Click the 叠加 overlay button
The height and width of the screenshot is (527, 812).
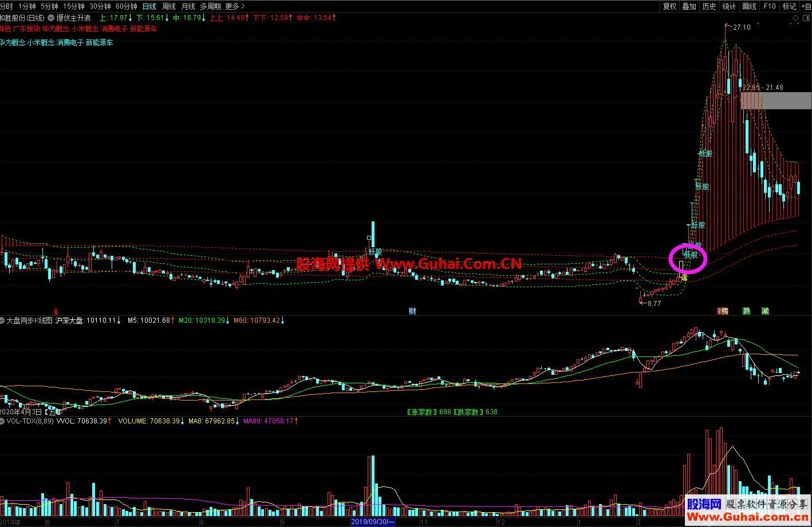[x=689, y=6]
